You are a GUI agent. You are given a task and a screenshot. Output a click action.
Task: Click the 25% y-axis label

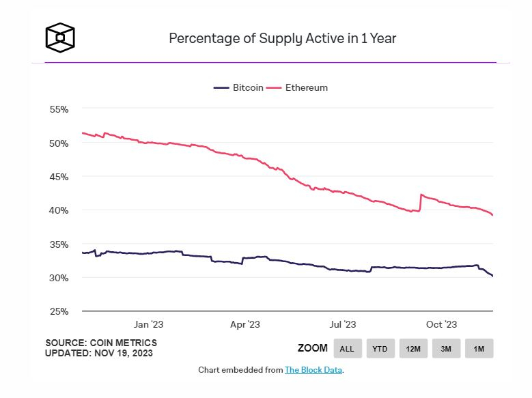coord(59,311)
